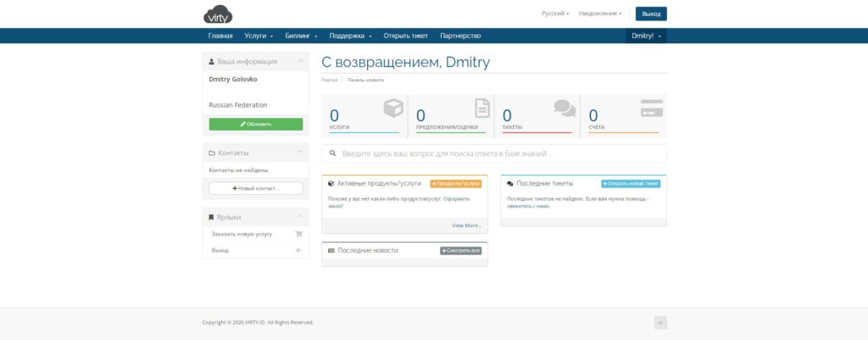Go to Главная in navigation bar

tap(220, 36)
